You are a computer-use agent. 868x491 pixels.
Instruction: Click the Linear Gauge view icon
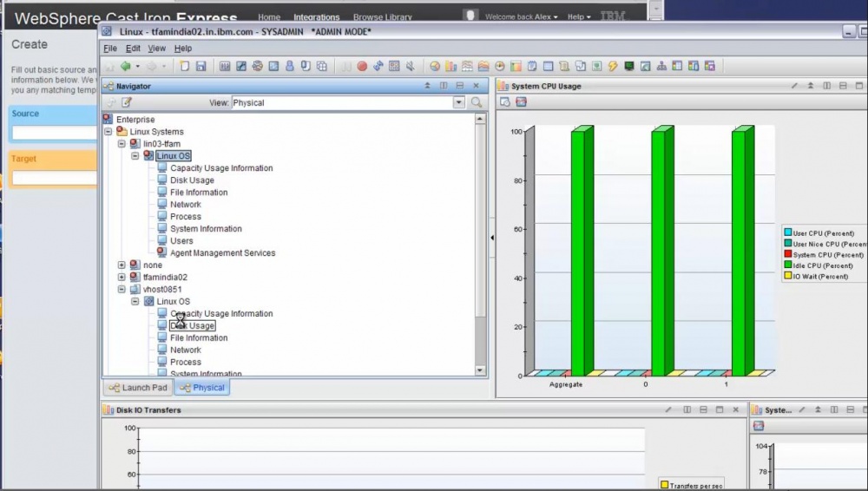pyautogui.click(x=516, y=67)
